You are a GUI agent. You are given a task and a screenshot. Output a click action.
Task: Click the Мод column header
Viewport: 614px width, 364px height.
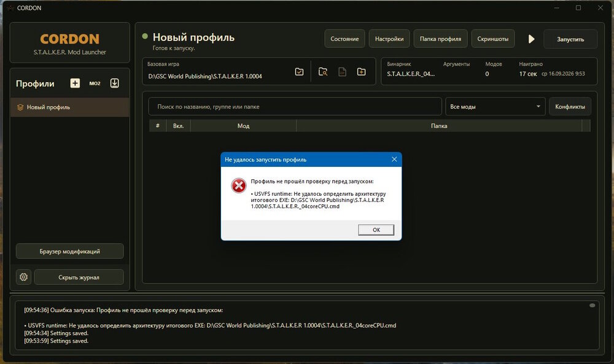click(x=243, y=126)
